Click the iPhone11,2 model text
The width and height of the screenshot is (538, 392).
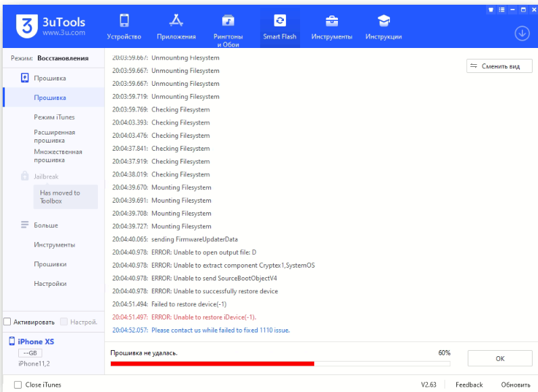coord(34,364)
